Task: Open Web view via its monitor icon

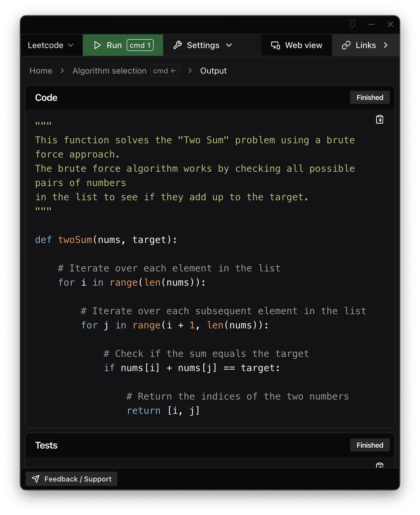Action: click(x=275, y=45)
